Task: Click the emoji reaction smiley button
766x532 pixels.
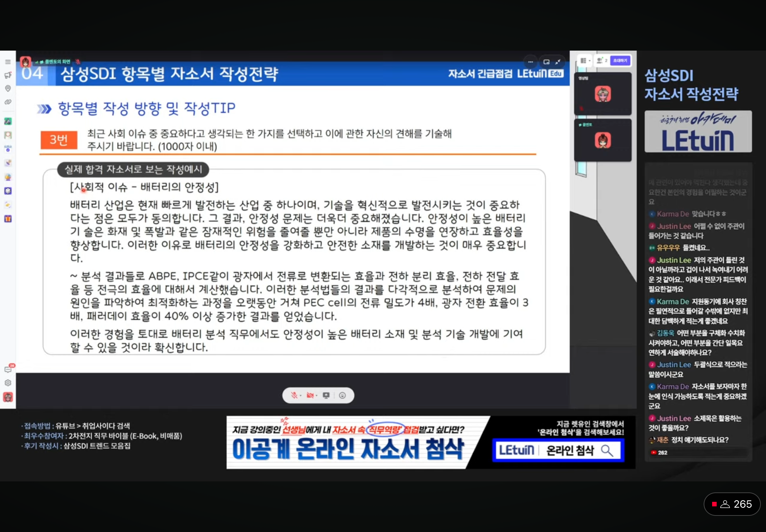Action: [342, 395]
